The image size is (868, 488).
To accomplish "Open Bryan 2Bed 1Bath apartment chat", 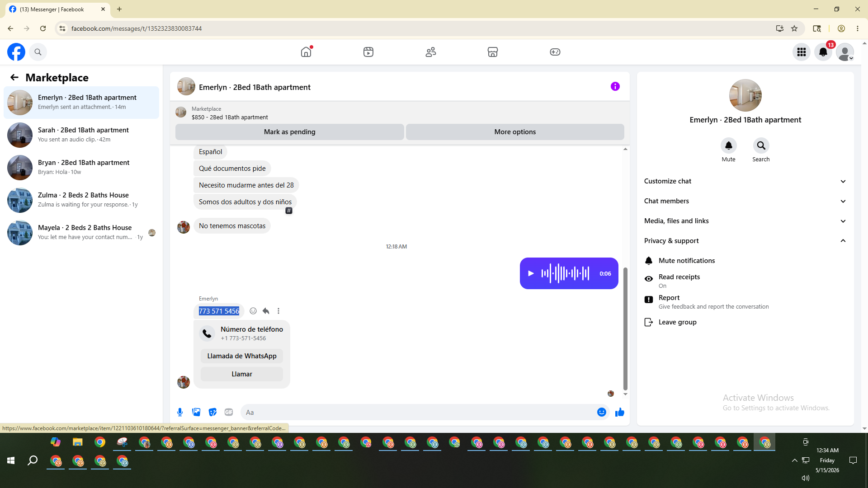I will (81, 168).
